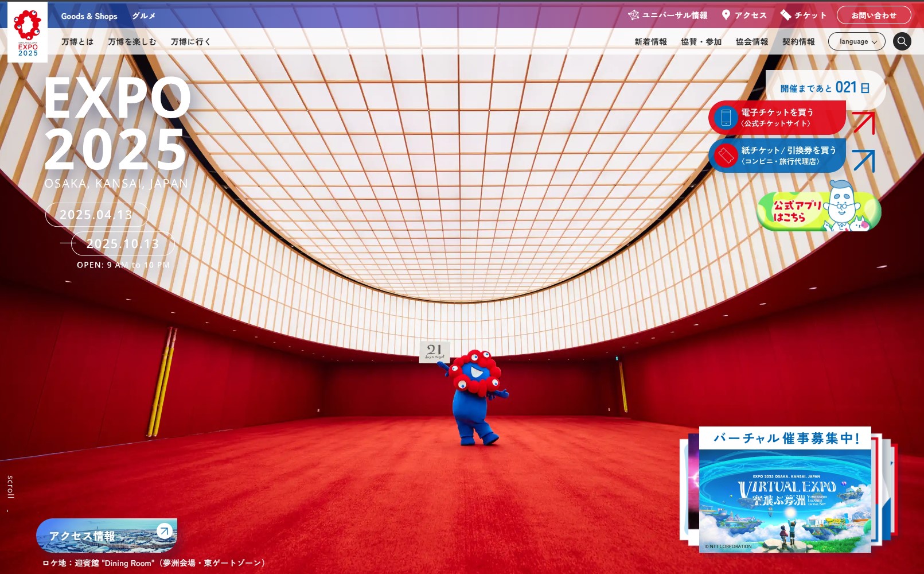Viewport: 924px width, 574px height.
Task: Open 万博を楽しむ menu
Action: pyautogui.click(x=132, y=42)
